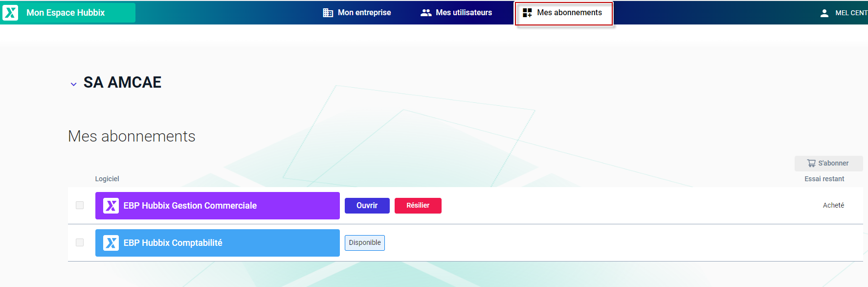Viewport: 868px width, 287px height.
Task: Select the EBP Hubbix Gestion Commerciale banner
Action: (217, 206)
